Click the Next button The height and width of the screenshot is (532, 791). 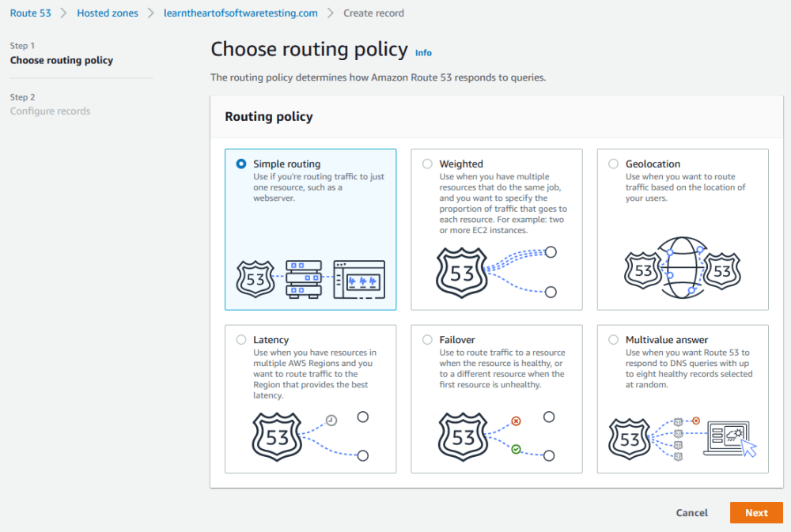click(x=755, y=512)
